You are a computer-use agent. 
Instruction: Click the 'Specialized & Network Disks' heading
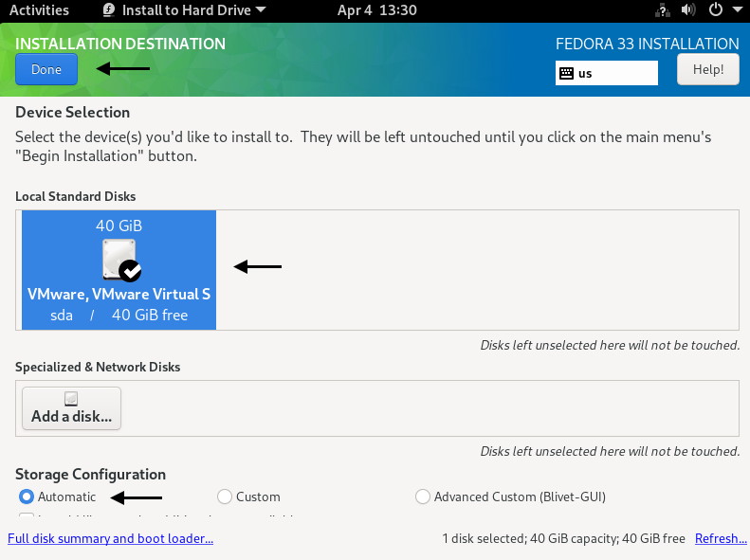pyautogui.click(x=98, y=367)
